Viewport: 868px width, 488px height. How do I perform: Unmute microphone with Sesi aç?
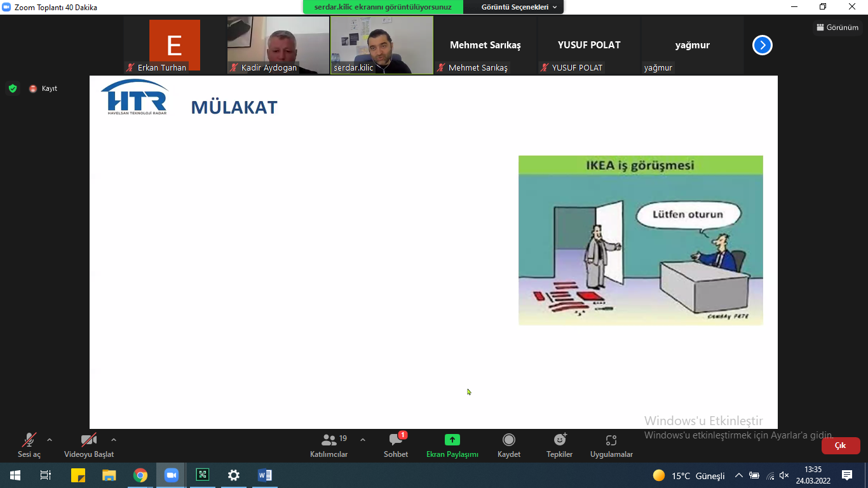pyautogui.click(x=29, y=445)
